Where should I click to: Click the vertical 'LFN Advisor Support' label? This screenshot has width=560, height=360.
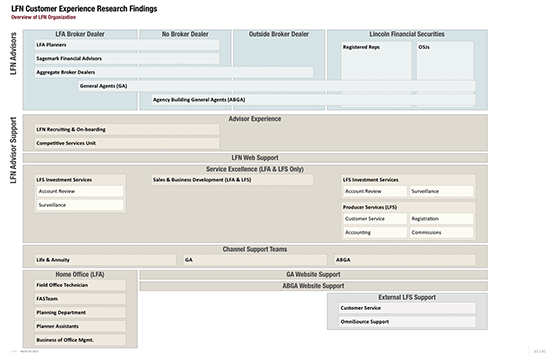point(14,150)
